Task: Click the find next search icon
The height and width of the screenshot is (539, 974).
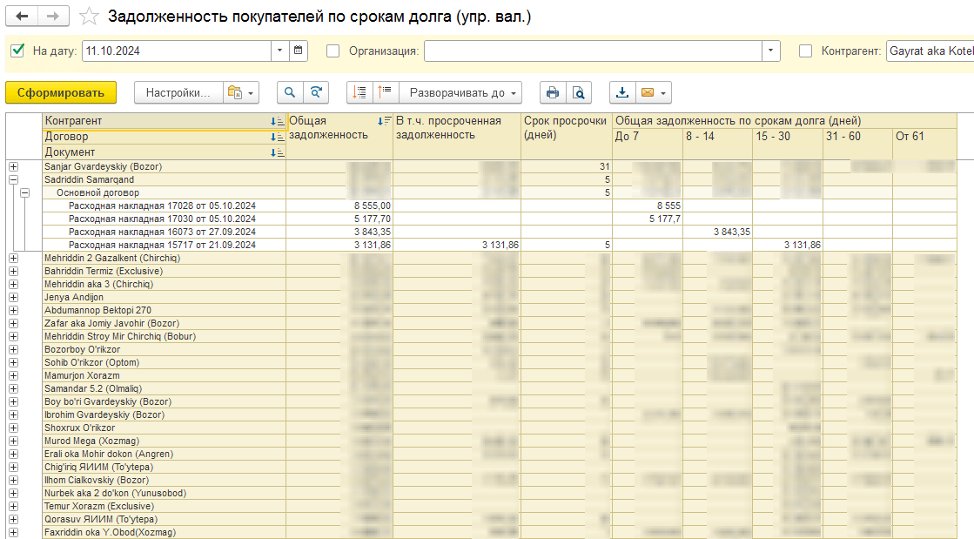Action: click(316, 93)
